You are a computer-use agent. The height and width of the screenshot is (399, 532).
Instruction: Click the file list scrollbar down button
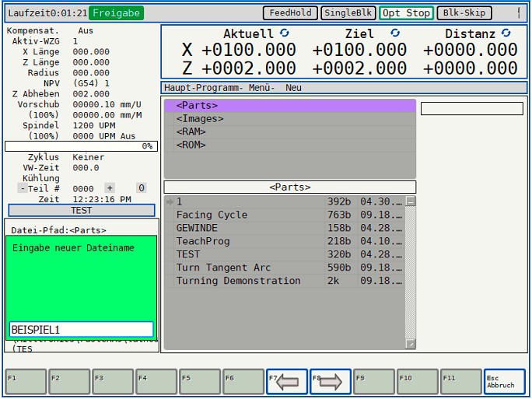pyautogui.click(x=411, y=345)
